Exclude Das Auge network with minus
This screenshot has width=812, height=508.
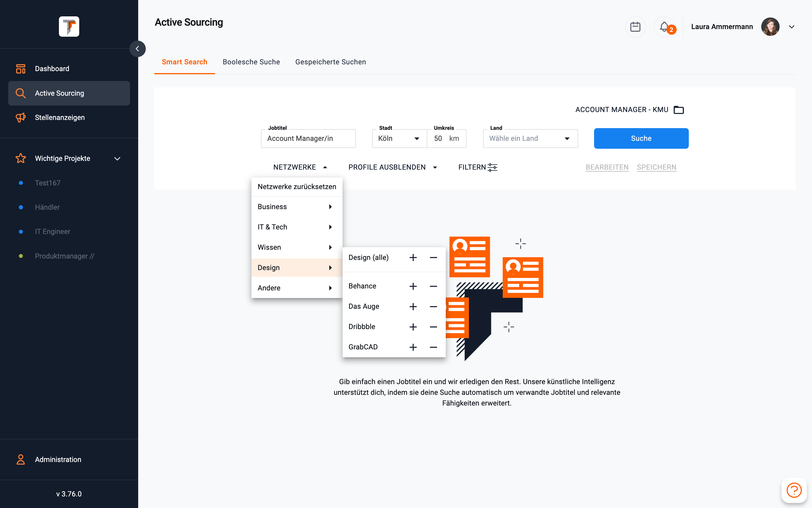433,306
